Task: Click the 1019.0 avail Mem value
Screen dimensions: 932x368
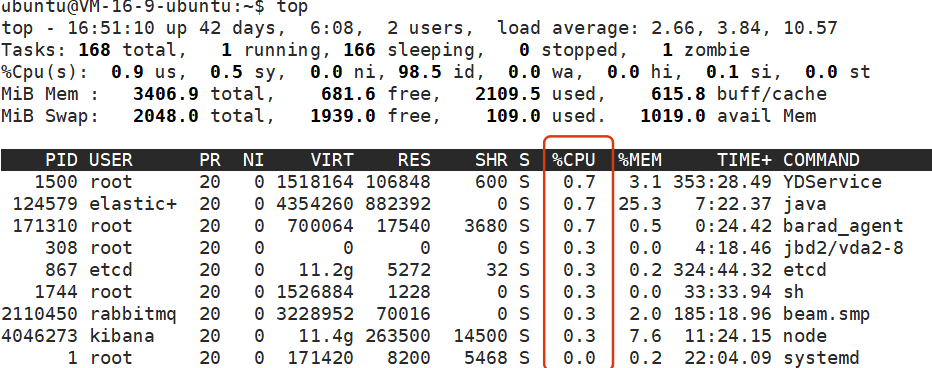Action: pyautogui.click(x=673, y=116)
